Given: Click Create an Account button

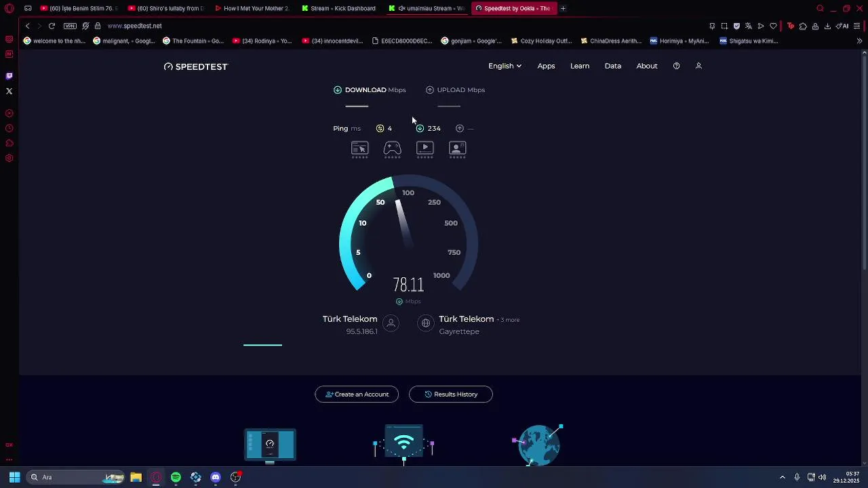Looking at the screenshot, I should click(357, 394).
